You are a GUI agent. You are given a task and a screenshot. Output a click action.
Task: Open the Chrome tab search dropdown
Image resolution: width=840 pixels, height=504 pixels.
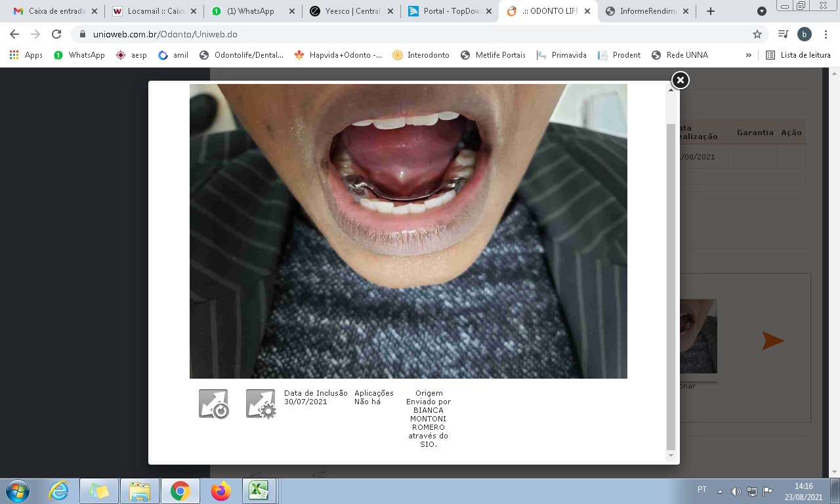pyautogui.click(x=761, y=11)
